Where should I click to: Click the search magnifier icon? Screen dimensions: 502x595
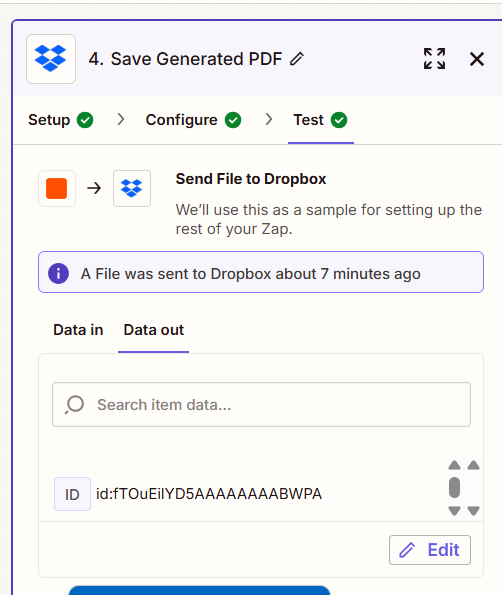74,405
